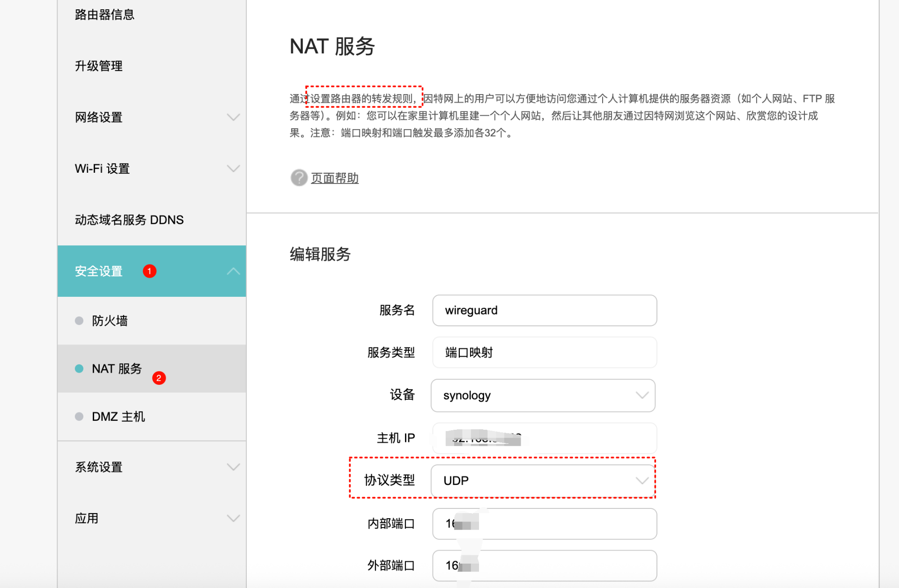Screen dimensions: 899x588
Task: Click the 服务名 field containing wireguard
Action: (x=544, y=310)
